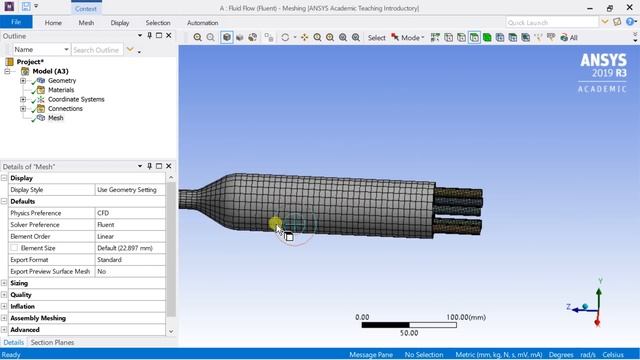Select the Rotate tool icon
The height and width of the screenshot is (360, 640).
click(x=285, y=38)
